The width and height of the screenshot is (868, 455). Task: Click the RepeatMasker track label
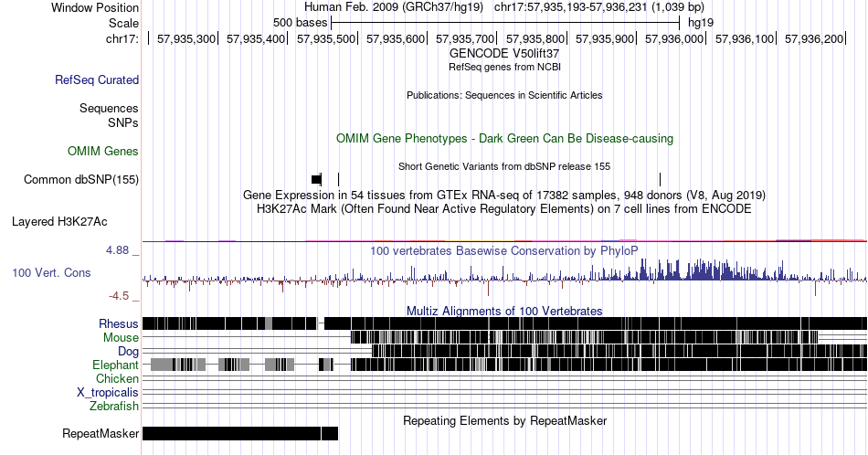(101, 433)
